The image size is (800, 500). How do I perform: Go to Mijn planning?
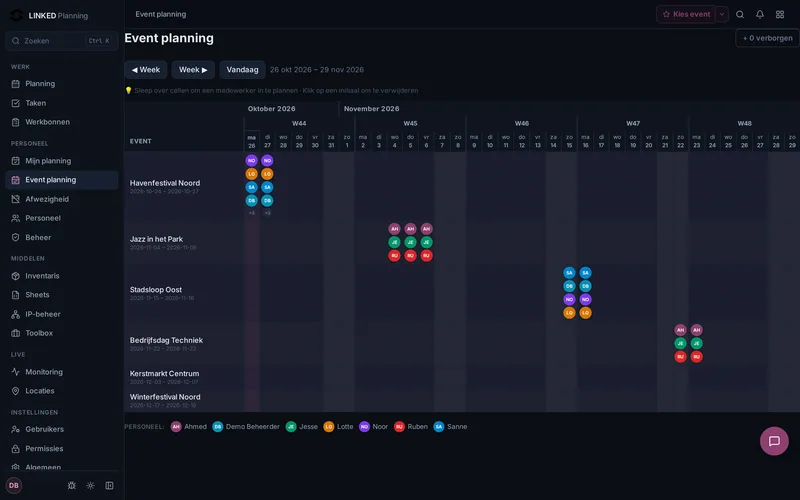tap(61, 161)
